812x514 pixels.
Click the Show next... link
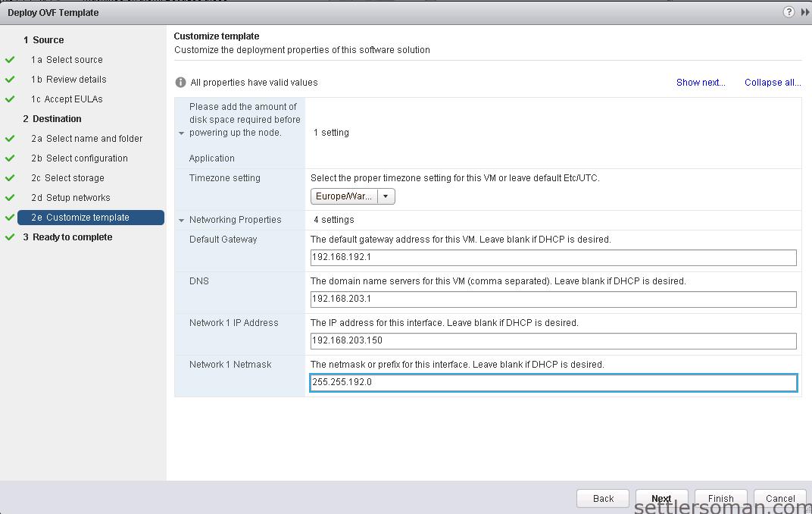pyautogui.click(x=700, y=83)
